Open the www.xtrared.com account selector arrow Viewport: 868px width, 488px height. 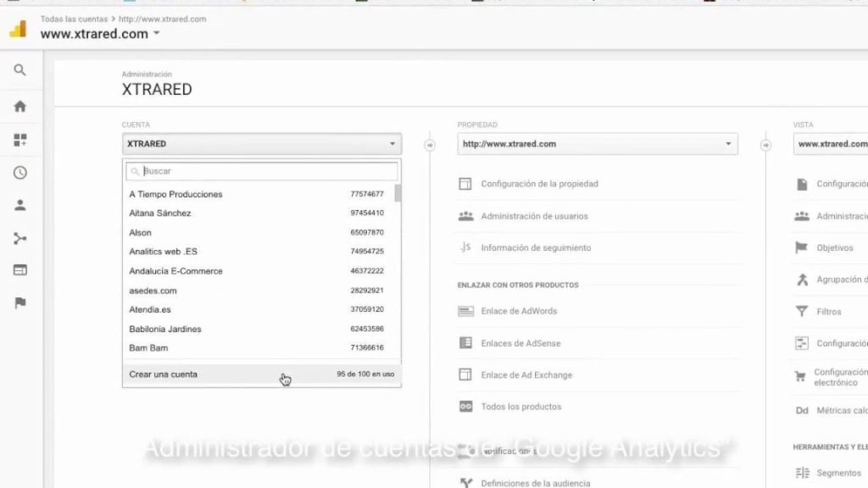pyautogui.click(x=158, y=35)
